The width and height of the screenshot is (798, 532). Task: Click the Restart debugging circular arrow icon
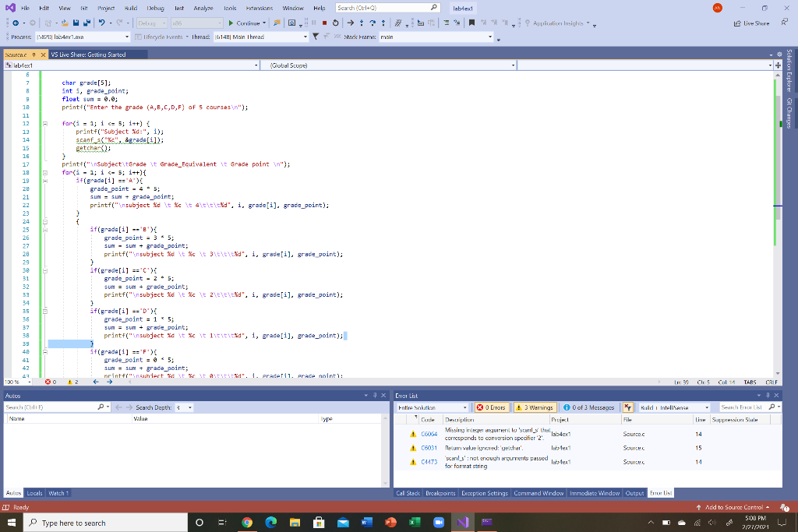click(x=335, y=24)
